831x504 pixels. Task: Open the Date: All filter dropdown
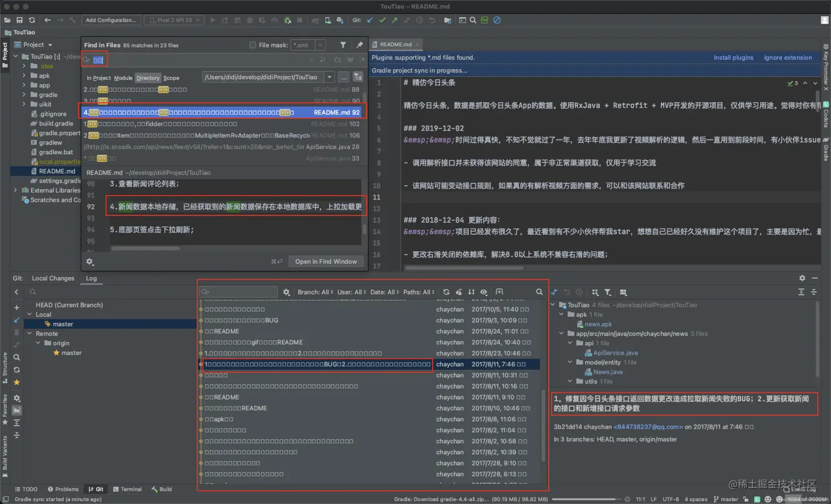point(385,292)
